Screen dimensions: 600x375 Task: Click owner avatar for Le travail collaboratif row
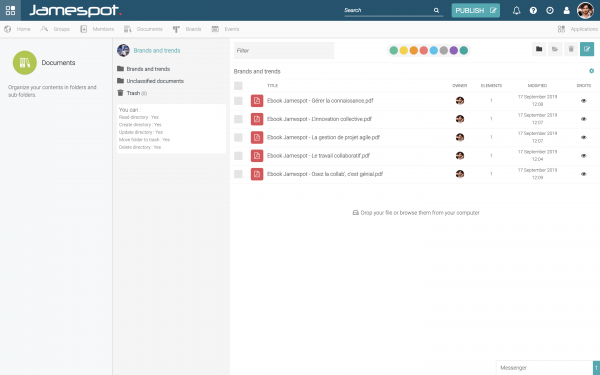pyautogui.click(x=460, y=156)
